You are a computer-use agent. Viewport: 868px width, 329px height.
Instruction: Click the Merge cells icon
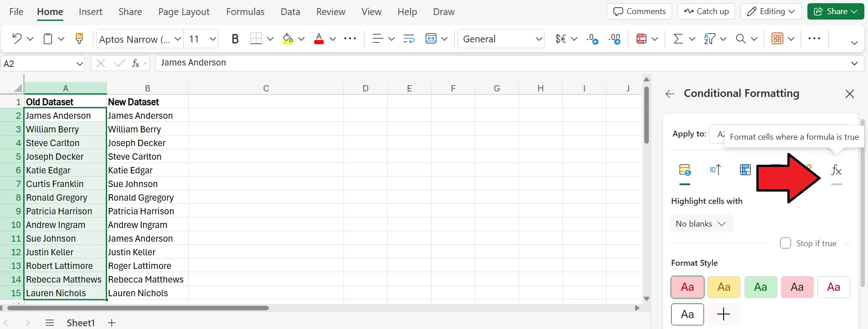431,39
